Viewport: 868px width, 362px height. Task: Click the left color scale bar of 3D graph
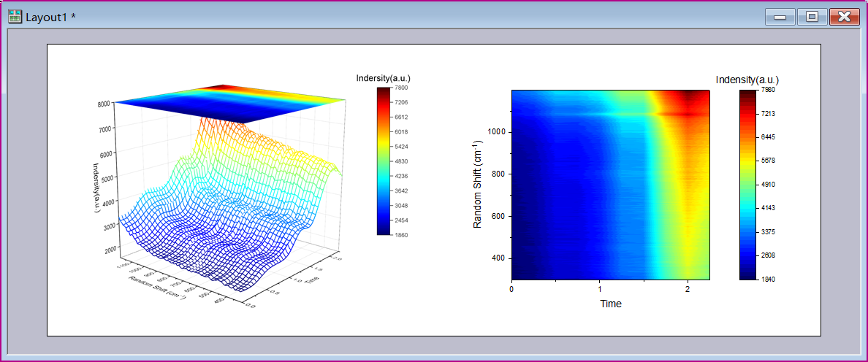pos(384,161)
